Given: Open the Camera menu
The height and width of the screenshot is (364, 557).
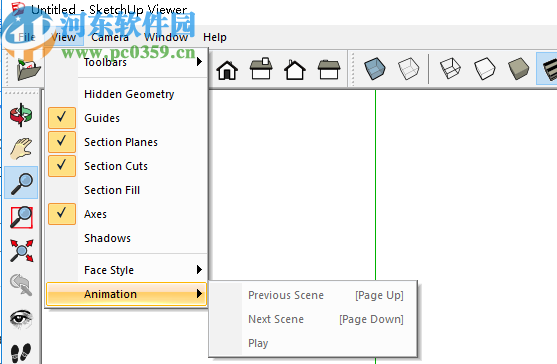Looking at the screenshot, I should [110, 37].
